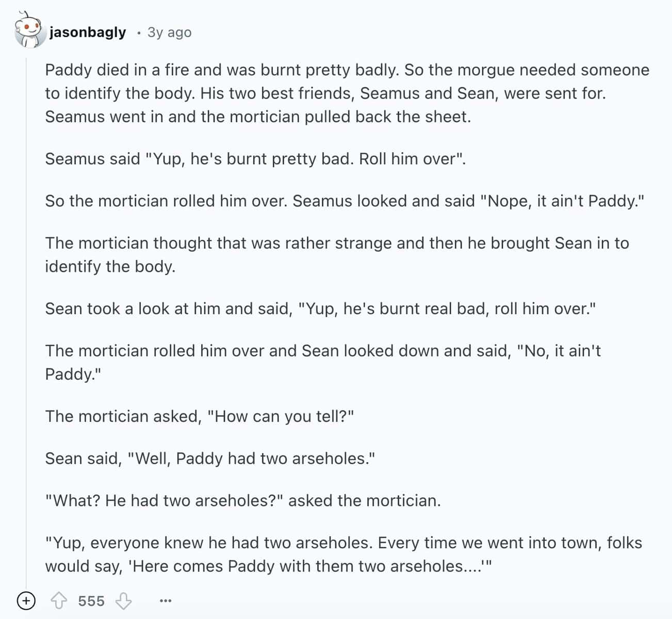Click the paragraph starting 'Seamus said "Yup'
This screenshot has height=619, width=672.
255,159
